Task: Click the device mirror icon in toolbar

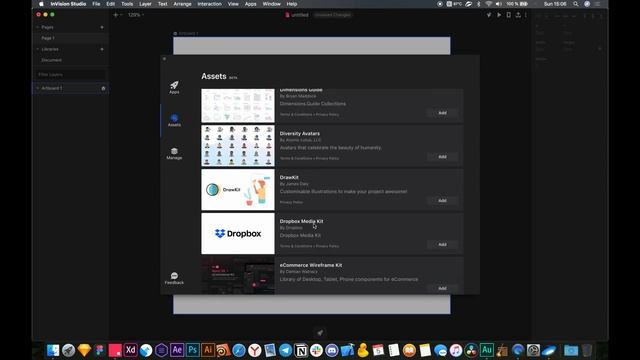Action: [509, 15]
